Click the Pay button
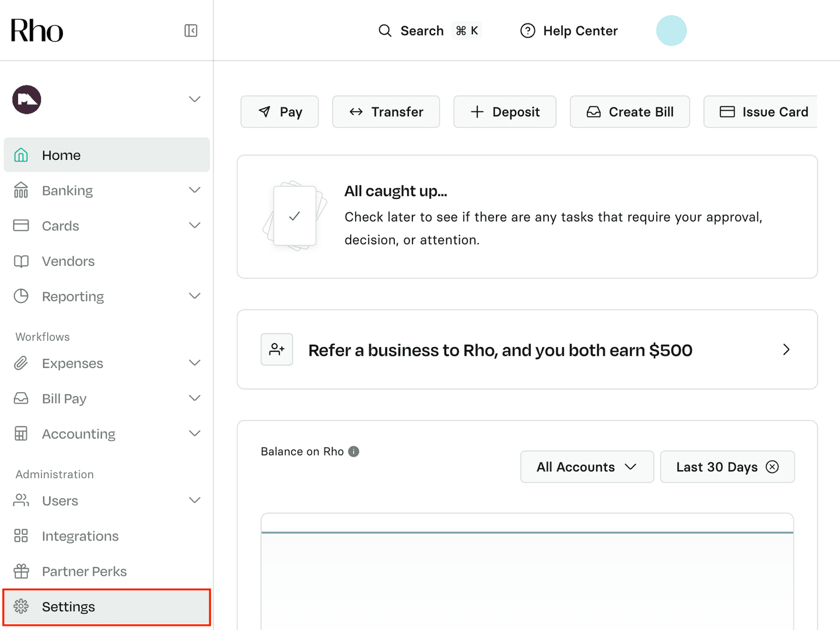The image size is (840, 630). click(280, 112)
